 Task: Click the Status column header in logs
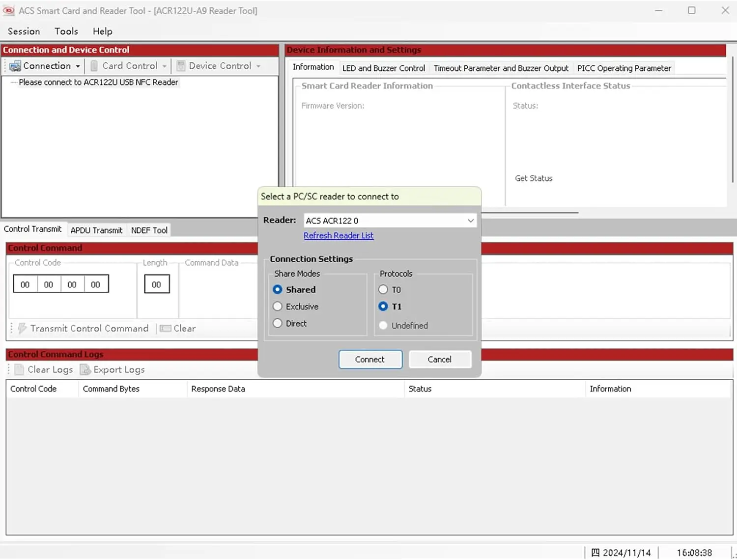[x=495, y=389]
